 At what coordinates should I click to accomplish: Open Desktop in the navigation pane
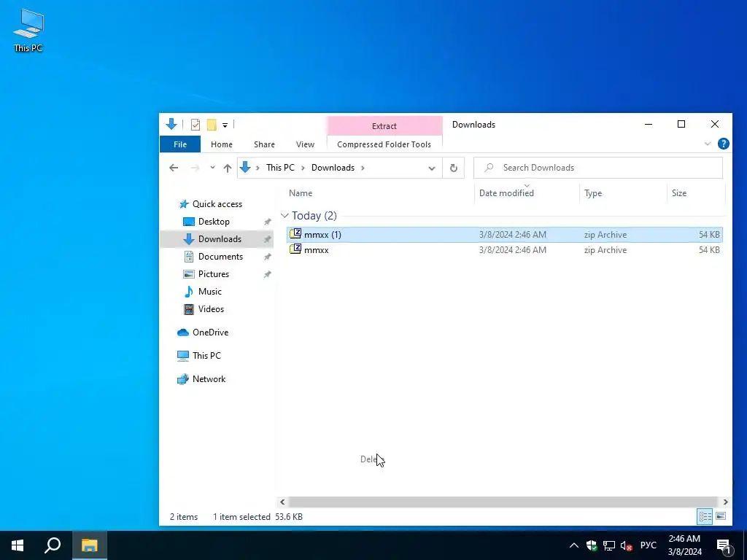tap(214, 222)
